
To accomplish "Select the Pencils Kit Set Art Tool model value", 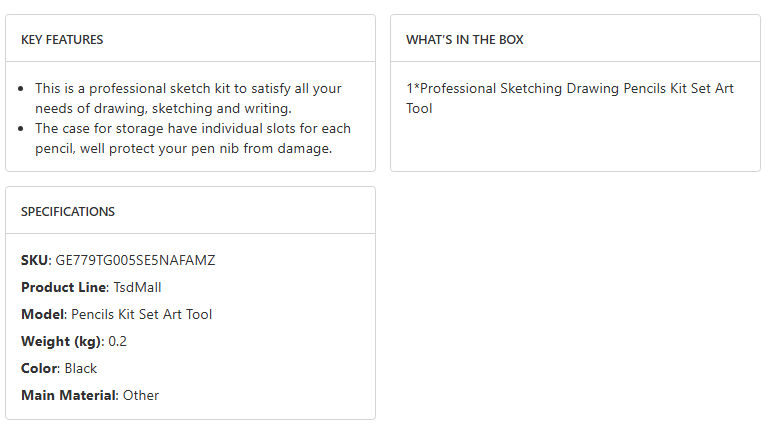I will [x=141, y=314].
